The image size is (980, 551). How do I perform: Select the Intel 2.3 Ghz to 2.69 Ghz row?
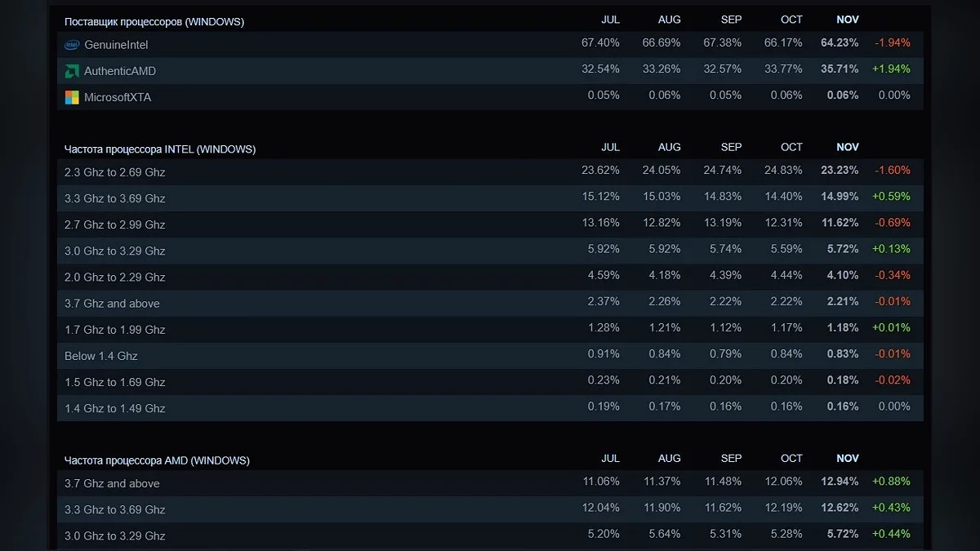coord(115,172)
